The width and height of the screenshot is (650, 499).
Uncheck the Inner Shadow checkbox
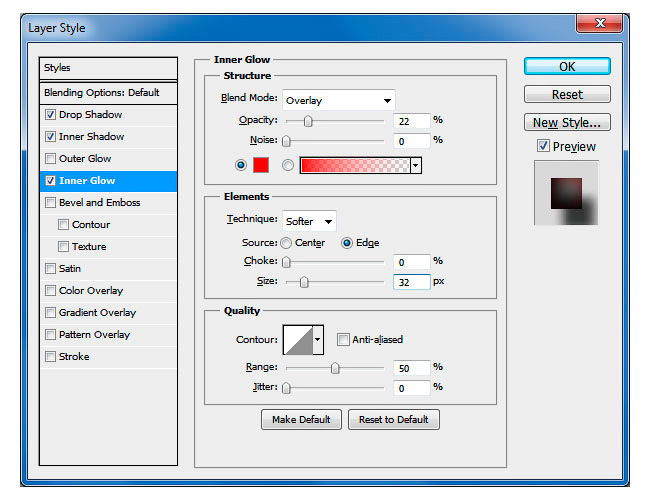pos(51,137)
